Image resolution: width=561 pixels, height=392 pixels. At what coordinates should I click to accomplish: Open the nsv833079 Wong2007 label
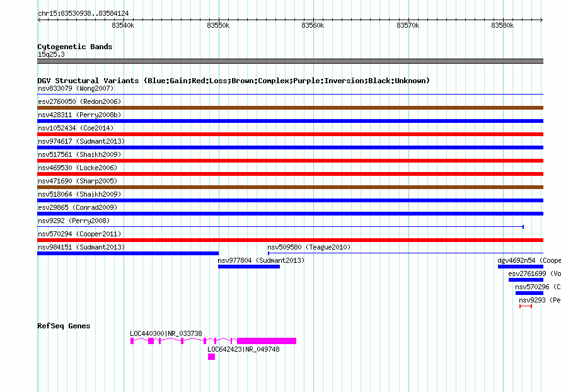pyautogui.click(x=76, y=88)
